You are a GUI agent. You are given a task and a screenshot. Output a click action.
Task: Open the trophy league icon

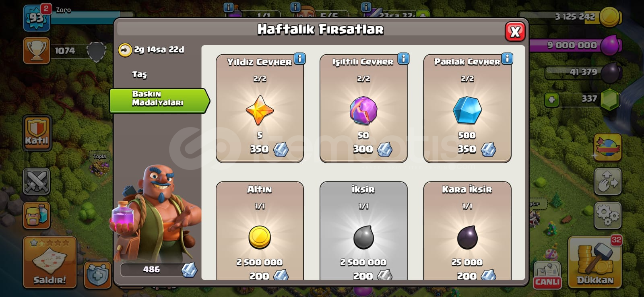(36, 50)
